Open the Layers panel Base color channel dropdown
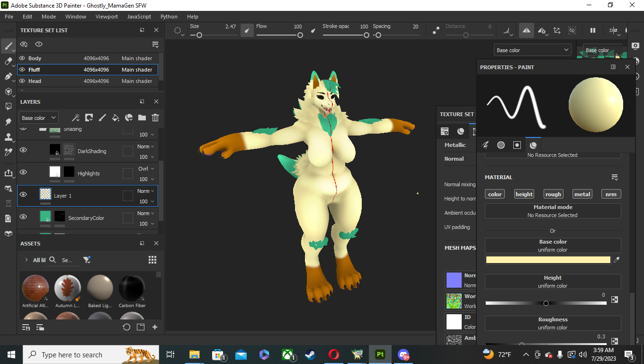Screen dimensions: 644x364 [x=38, y=118]
